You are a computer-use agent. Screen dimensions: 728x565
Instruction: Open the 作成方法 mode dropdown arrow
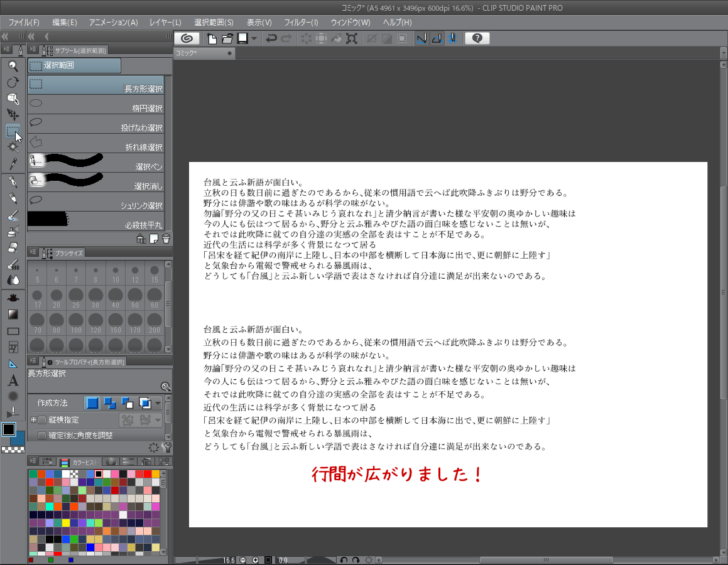click(158, 403)
